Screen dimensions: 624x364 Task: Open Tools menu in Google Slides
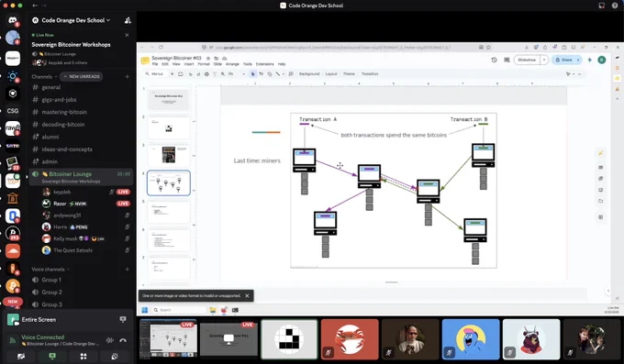coord(248,64)
